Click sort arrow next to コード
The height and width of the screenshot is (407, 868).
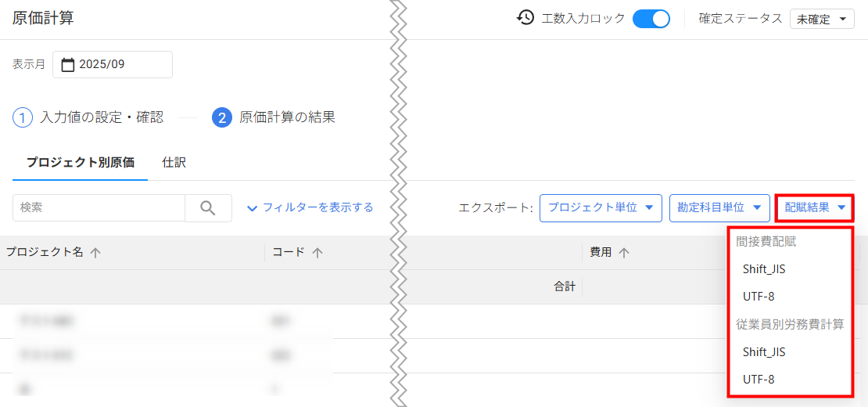[317, 253]
